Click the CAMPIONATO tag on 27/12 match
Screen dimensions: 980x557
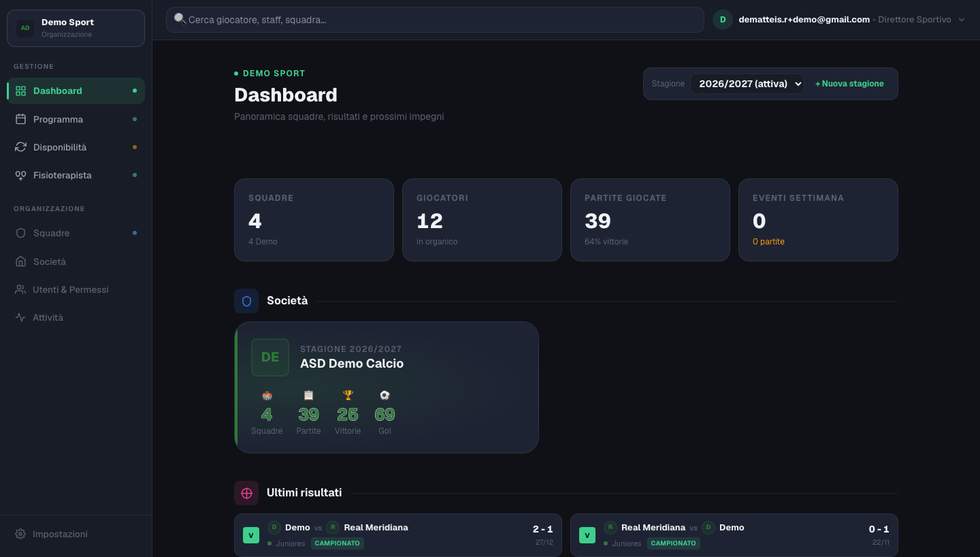(x=338, y=543)
